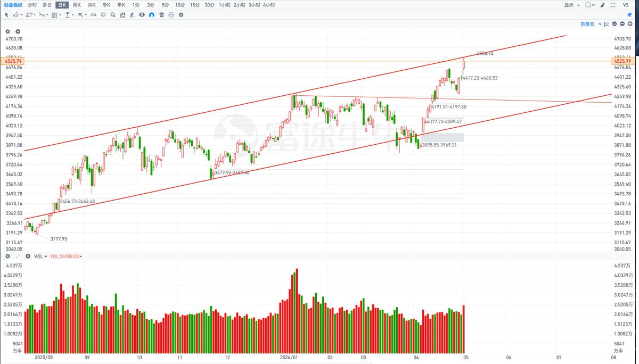Image resolution: width=639 pixels, height=364 pixels.
Task: Zoom out chart with minus icon
Action: [622, 24]
